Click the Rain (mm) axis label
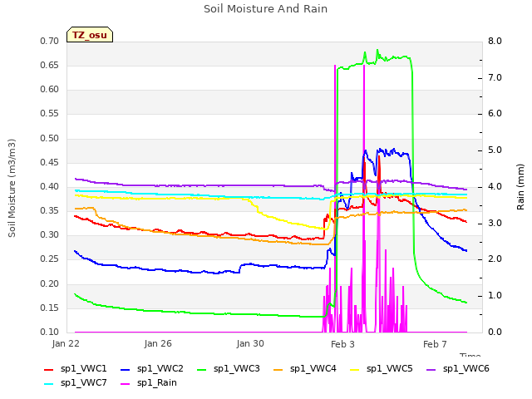This screenshot has width=532, height=399. pyautogui.click(x=520, y=187)
